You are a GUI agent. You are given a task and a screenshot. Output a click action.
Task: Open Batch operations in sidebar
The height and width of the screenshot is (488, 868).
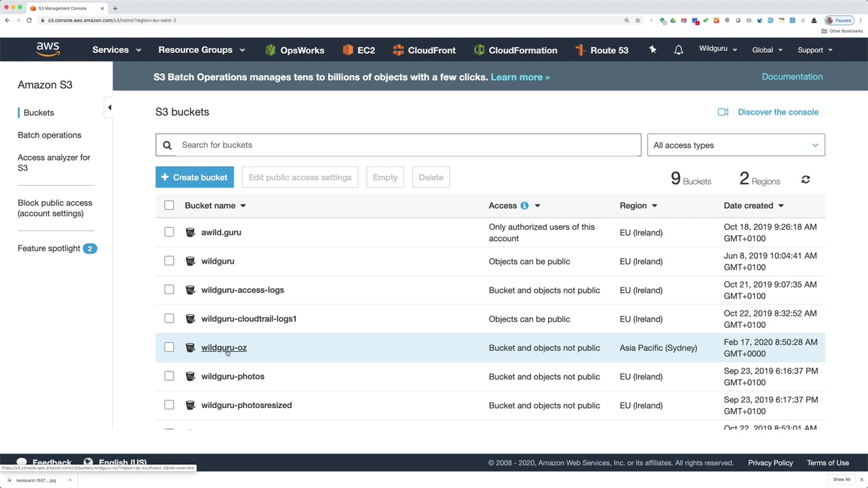tap(50, 135)
